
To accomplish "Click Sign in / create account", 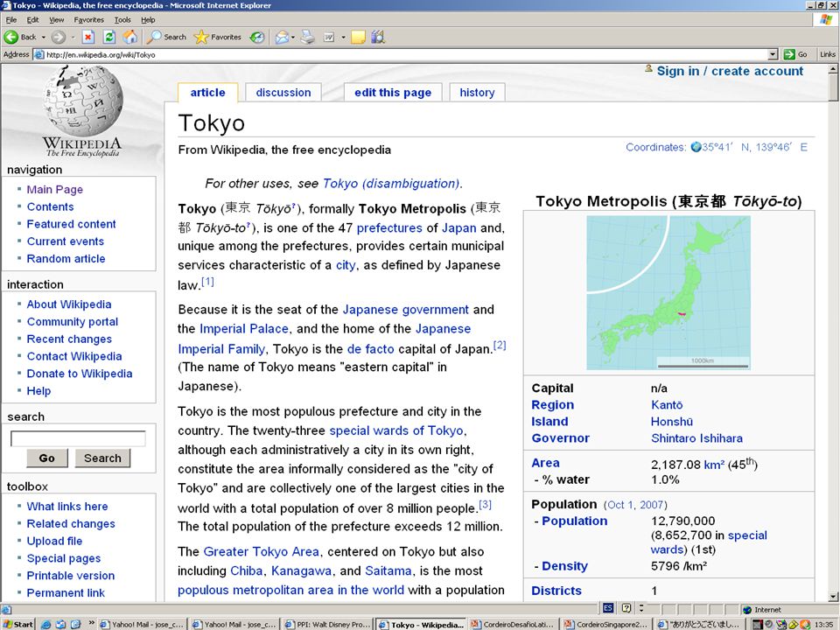I will [730, 71].
